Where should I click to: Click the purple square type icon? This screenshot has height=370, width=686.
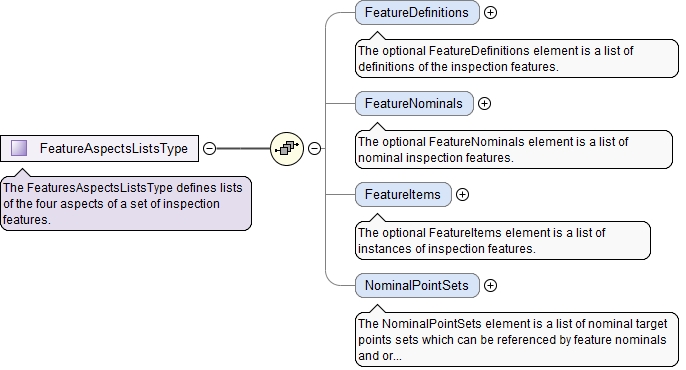(x=19, y=148)
